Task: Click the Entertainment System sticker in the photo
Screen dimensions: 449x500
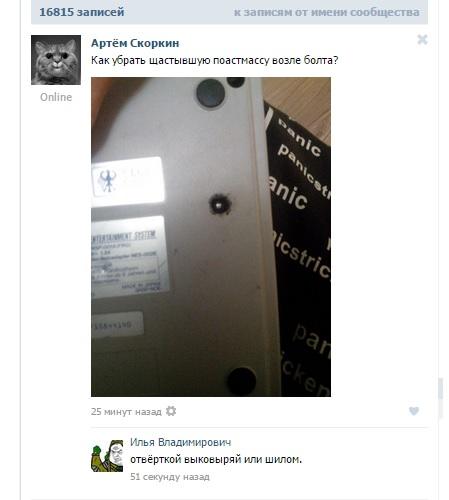Action: click(x=129, y=257)
